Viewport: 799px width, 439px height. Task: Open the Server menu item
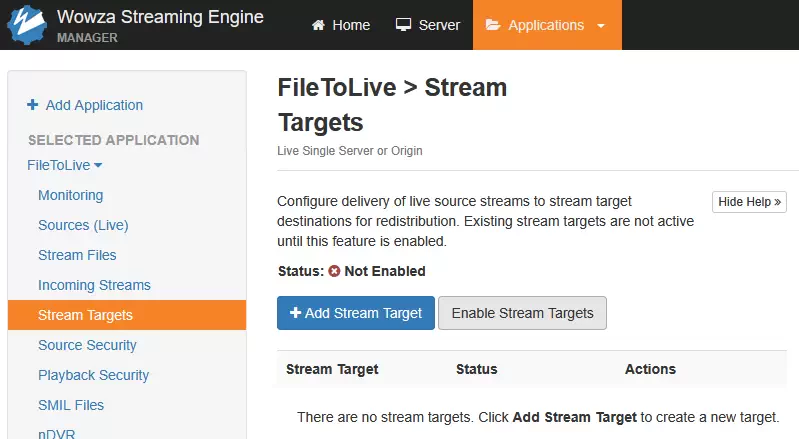pyautogui.click(x=428, y=25)
